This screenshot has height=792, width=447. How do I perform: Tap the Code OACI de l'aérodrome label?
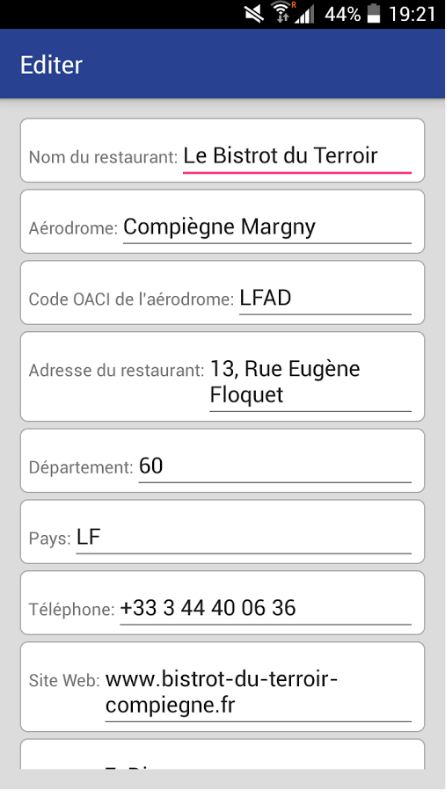click(131, 299)
